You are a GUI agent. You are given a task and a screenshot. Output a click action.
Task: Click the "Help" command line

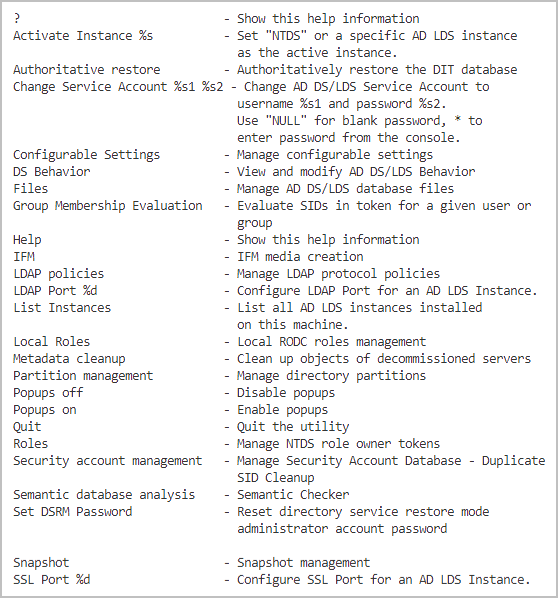click(27, 240)
